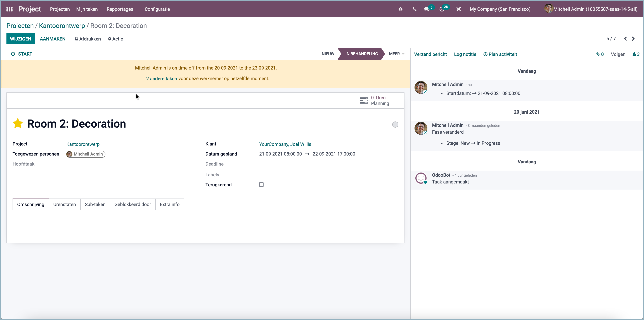Open the phone call icon

tap(415, 9)
